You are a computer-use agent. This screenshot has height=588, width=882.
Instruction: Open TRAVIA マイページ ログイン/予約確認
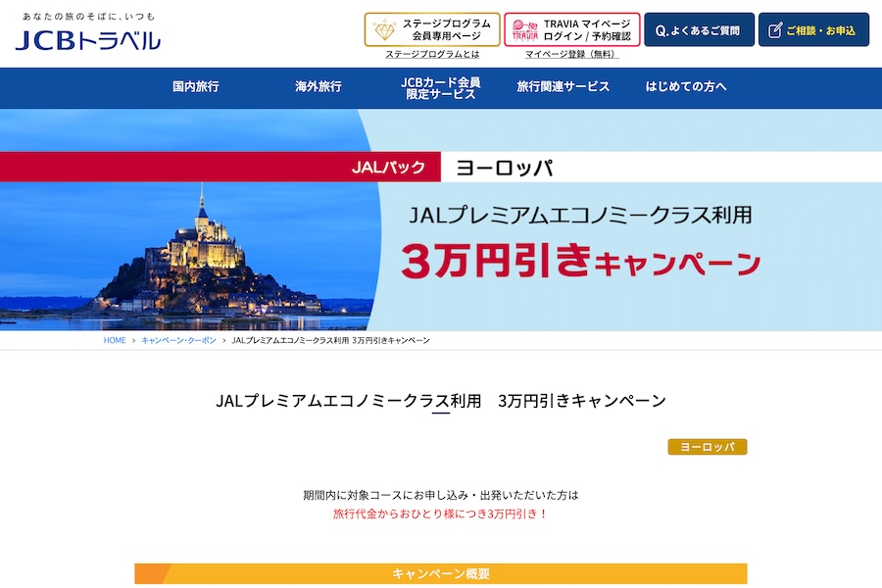572,29
